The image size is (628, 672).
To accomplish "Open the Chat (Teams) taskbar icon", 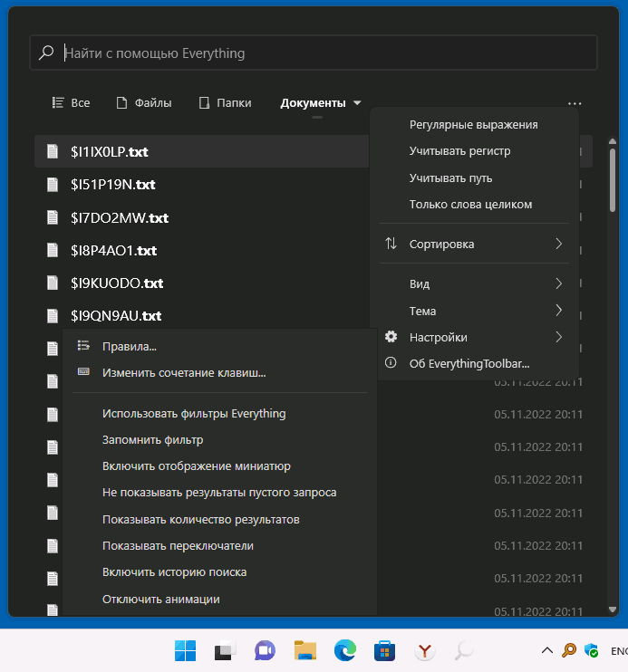I will coord(265,650).
